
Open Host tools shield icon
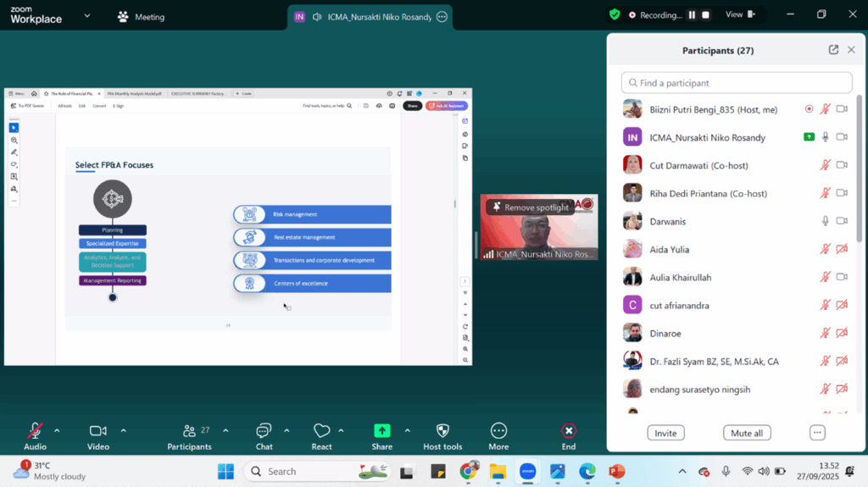442,431
